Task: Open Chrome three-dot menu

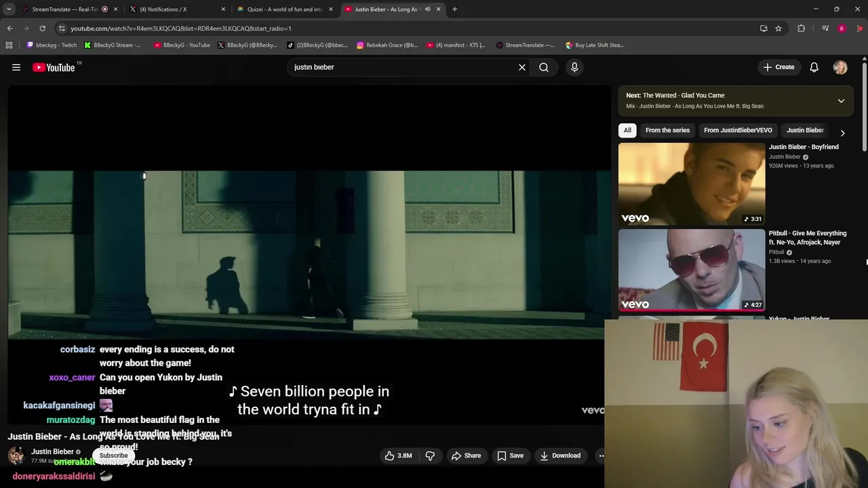Action: [x=860, y=28]
